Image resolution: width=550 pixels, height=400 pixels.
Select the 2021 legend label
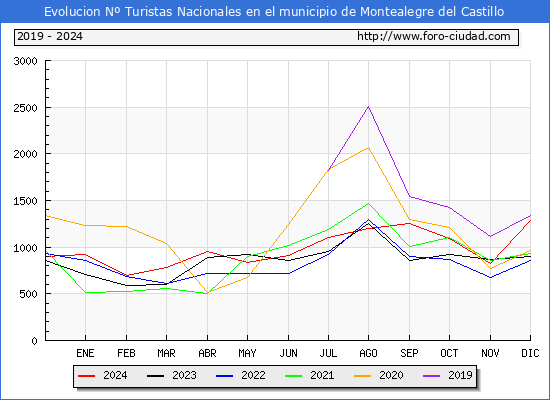(322, 375)
